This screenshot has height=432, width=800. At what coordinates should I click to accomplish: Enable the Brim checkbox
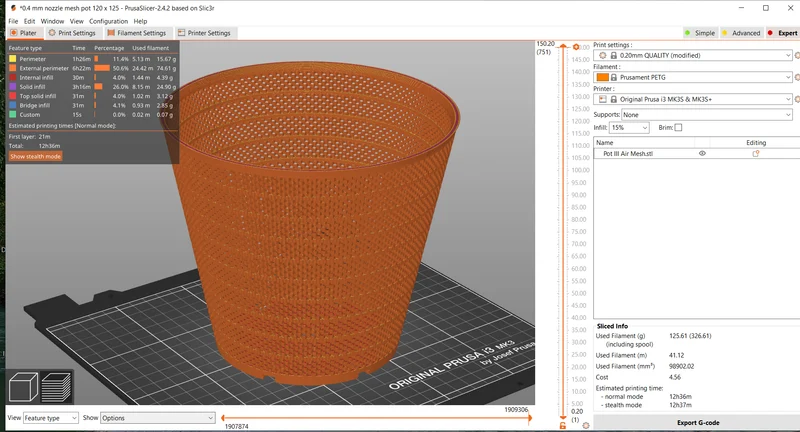[x=678, y=128]
